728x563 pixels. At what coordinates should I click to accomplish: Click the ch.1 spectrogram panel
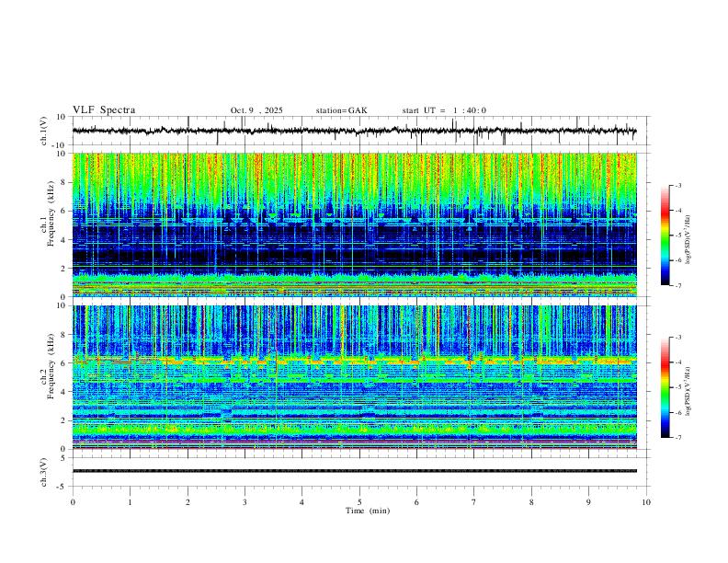click(354, 224)
